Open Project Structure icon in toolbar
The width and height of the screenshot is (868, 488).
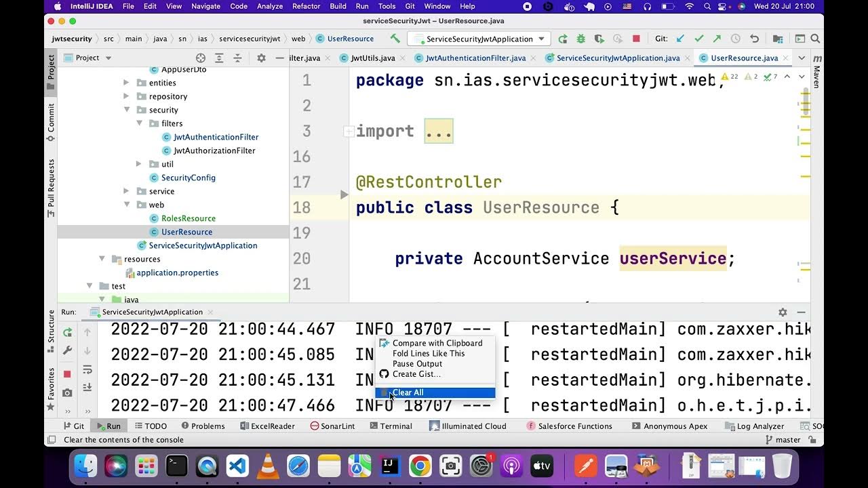coord(778,39)
